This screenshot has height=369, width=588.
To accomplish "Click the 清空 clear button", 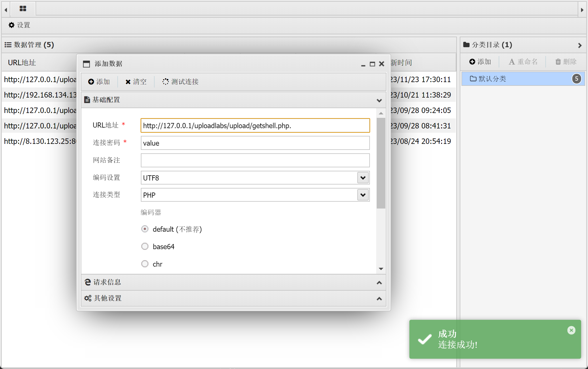I will (136, 82).
